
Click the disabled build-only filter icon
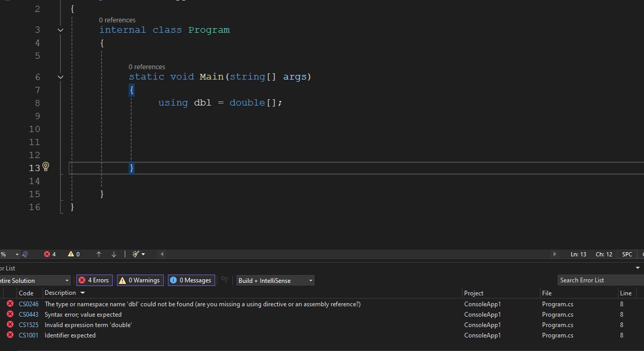coord(225,280)
